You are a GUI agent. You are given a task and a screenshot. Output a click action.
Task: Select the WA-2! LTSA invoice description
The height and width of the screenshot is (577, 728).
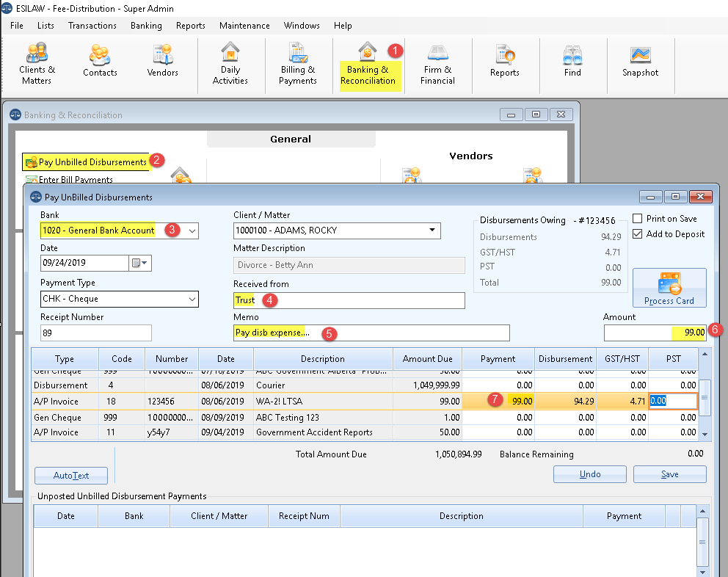(279, 402)
